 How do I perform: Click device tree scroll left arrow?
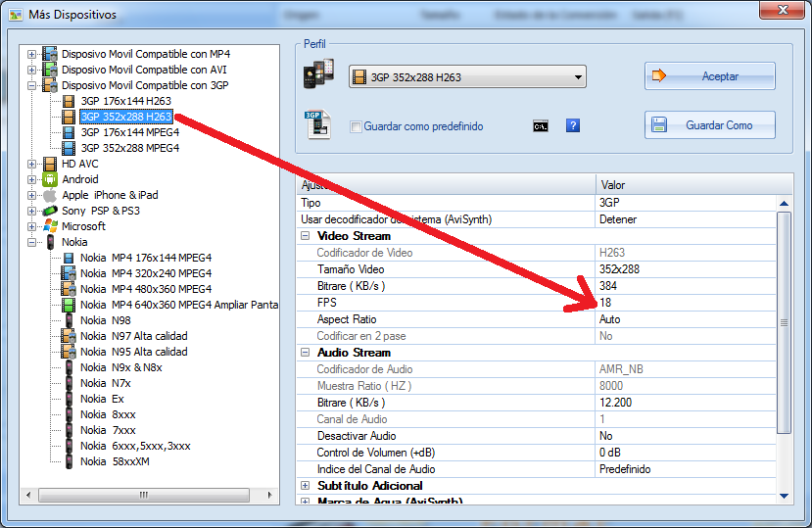(28, 495)
